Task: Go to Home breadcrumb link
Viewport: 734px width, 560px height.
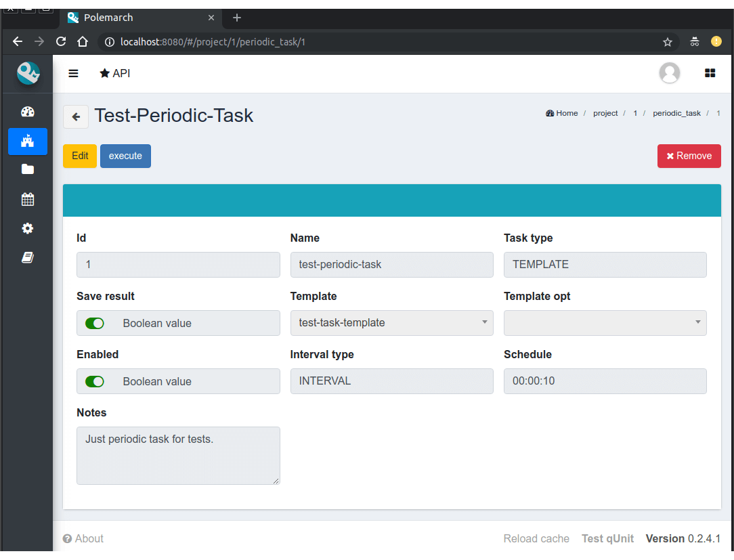Action: tap(562, 113)
